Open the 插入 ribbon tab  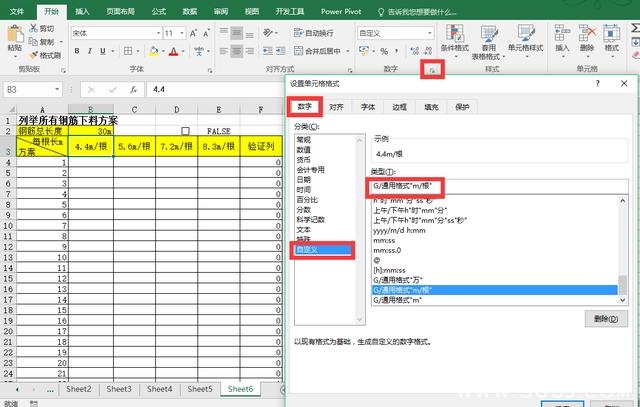[x=82, y=11]
